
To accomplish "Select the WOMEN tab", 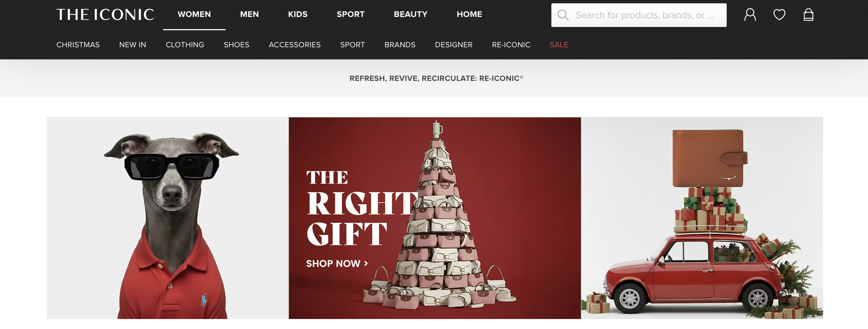I will (x=194, y=15).
